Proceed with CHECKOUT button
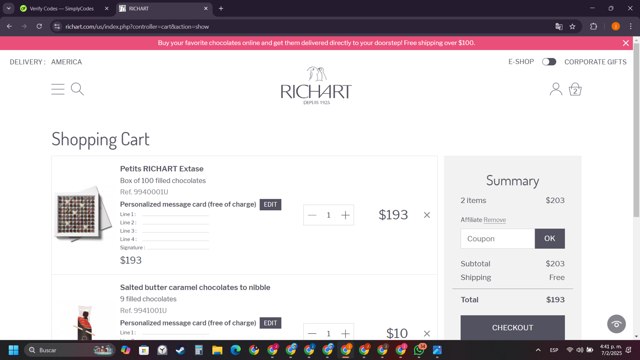The image size is (640, 360). [x=513, y=327]
